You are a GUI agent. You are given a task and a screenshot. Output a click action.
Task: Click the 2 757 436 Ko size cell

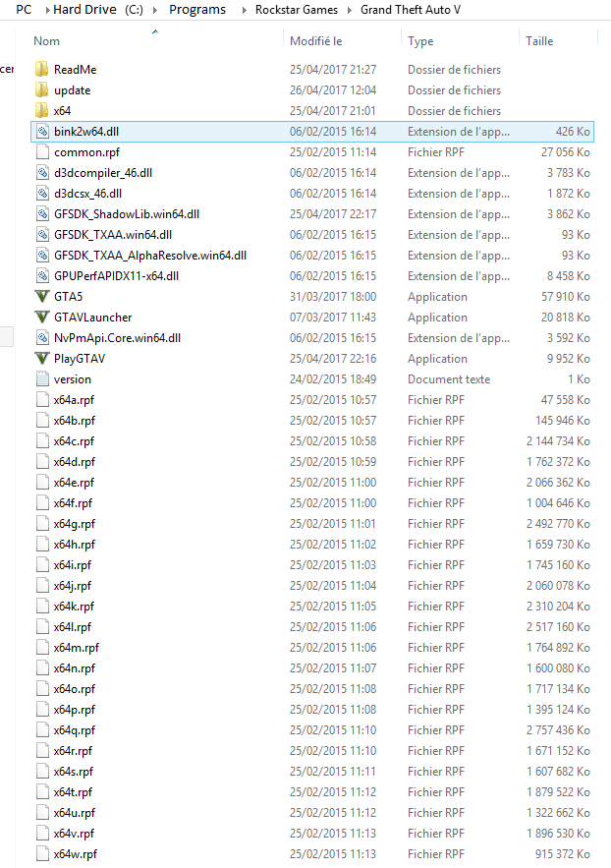click(558, 730)
